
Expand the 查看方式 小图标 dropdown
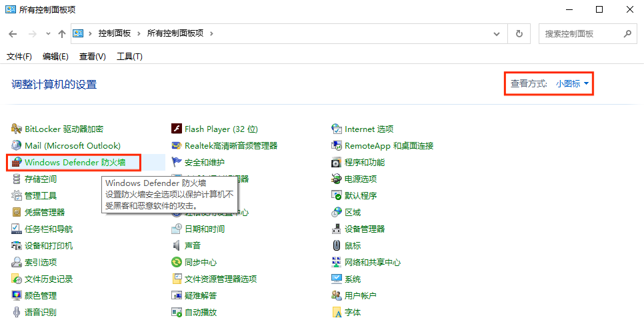click(573, 83)
